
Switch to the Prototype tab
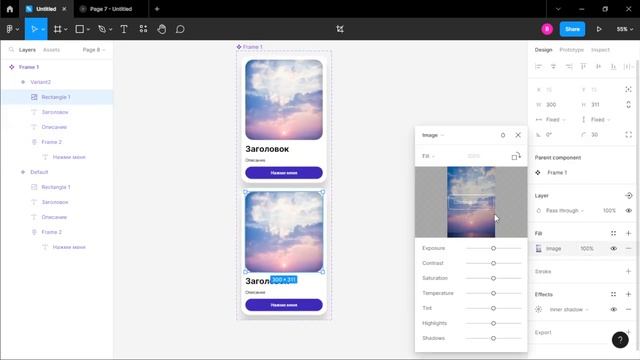point(571,50)
